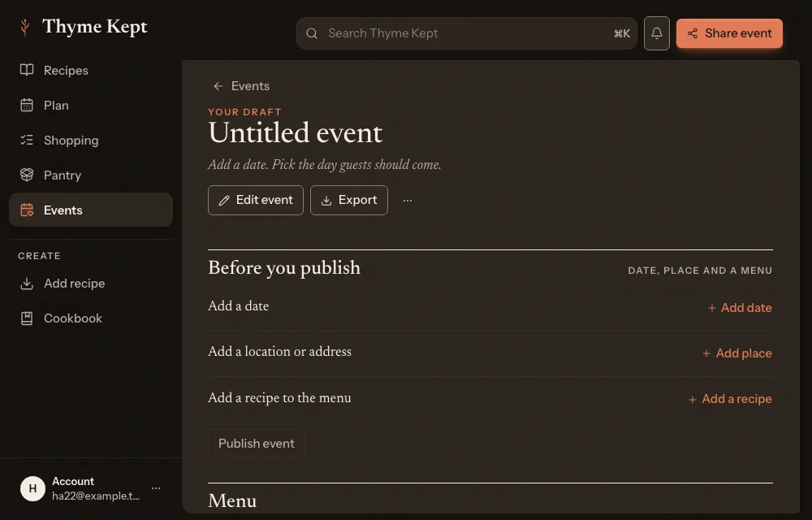Navigate to Pantry
Screen dimensions: 812x520
point(91,175)
